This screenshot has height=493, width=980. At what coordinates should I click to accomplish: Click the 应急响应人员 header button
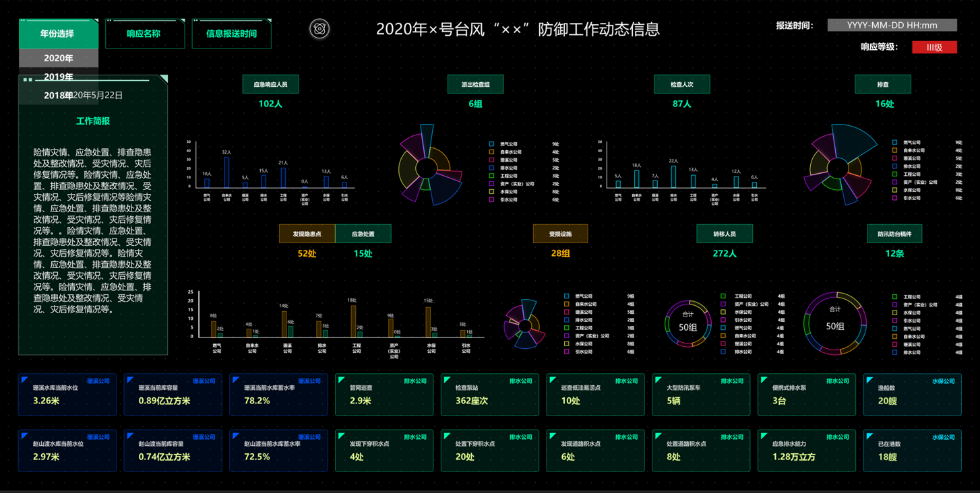click(270, 85)
